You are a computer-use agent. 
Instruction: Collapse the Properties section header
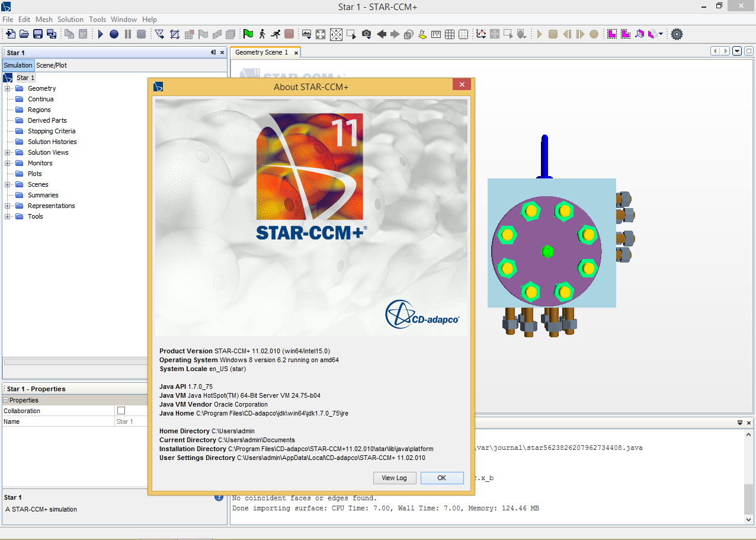click(6, 400)
